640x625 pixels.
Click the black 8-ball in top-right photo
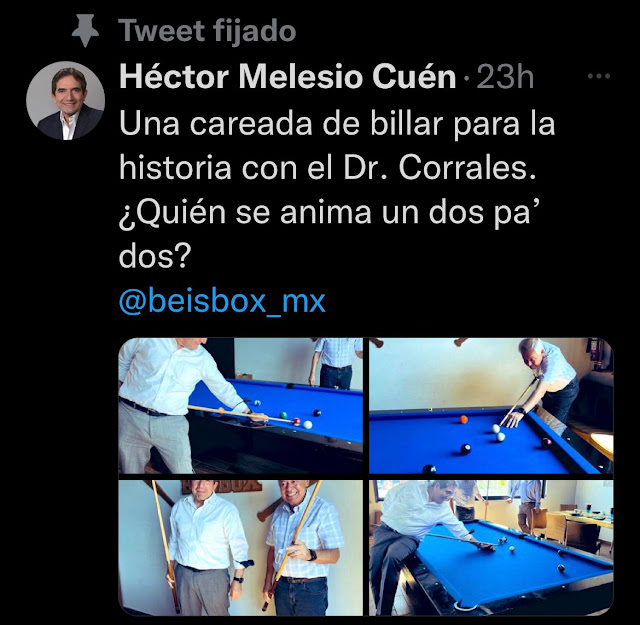(466, 449)
